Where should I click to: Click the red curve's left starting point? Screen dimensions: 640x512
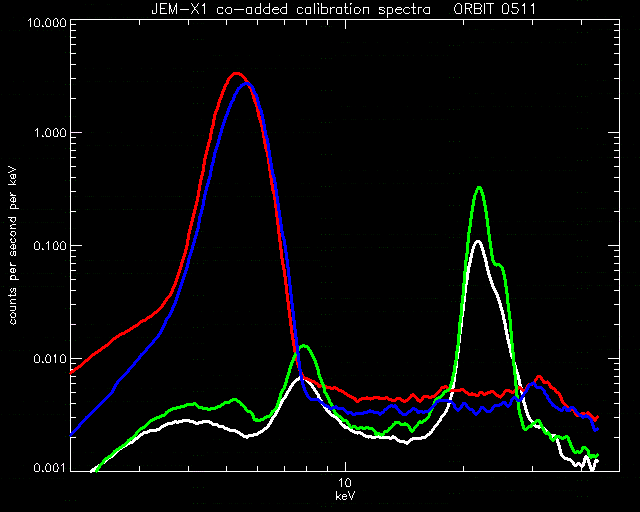[72, 372]
